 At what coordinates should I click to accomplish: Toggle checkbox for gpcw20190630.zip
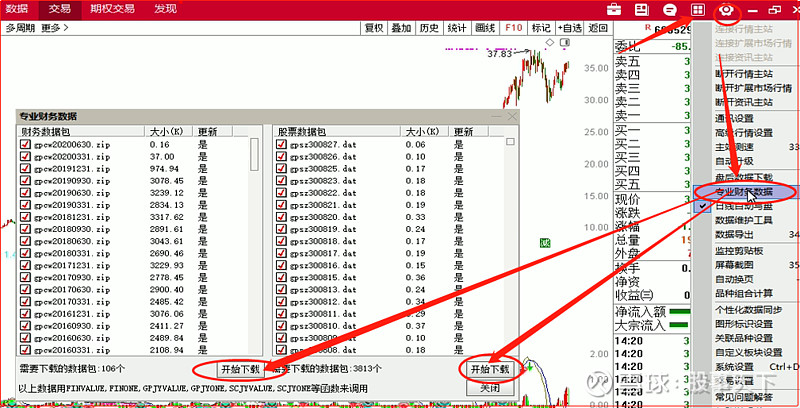click(25, 193)
